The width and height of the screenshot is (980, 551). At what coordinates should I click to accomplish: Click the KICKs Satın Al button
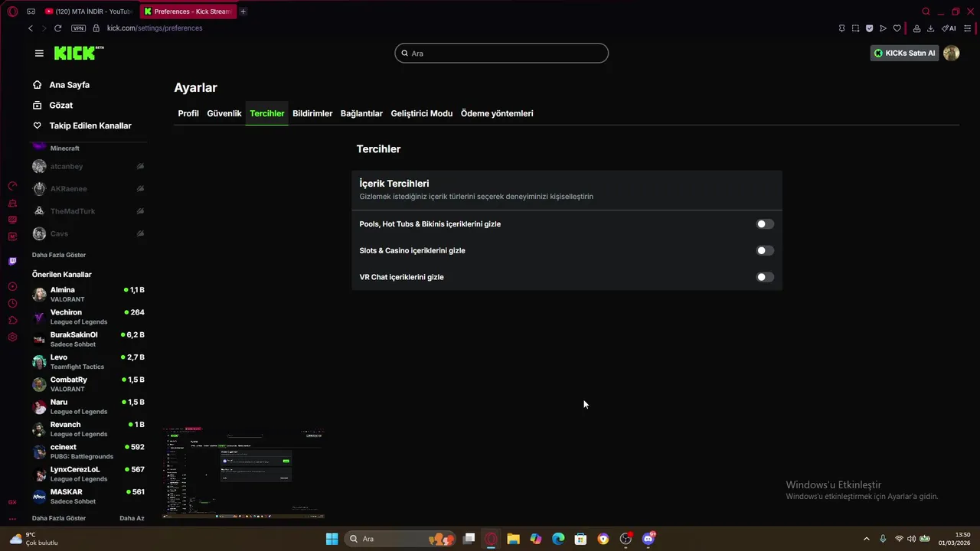[x=905, y=53]
